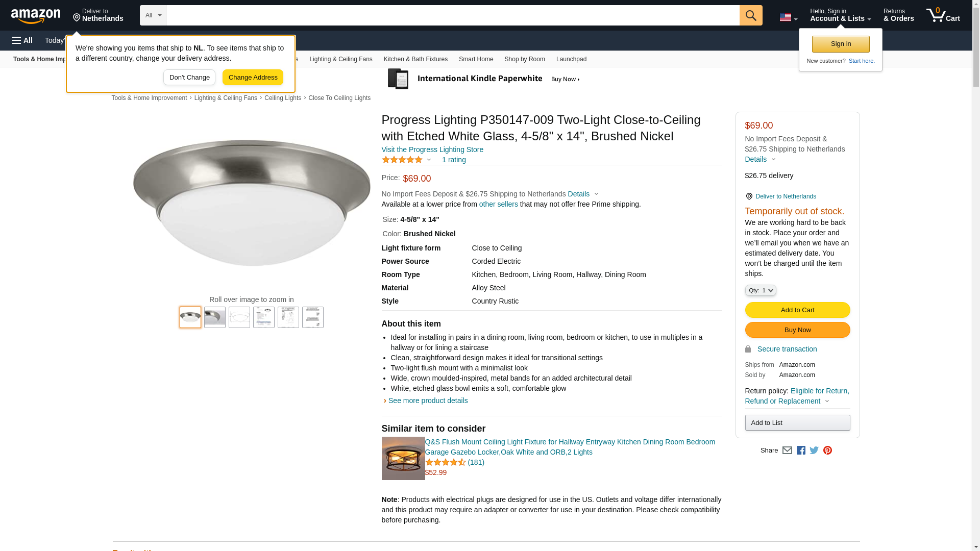
Task: Click the Add to Cart button
Action: click(x=797, y=310)
